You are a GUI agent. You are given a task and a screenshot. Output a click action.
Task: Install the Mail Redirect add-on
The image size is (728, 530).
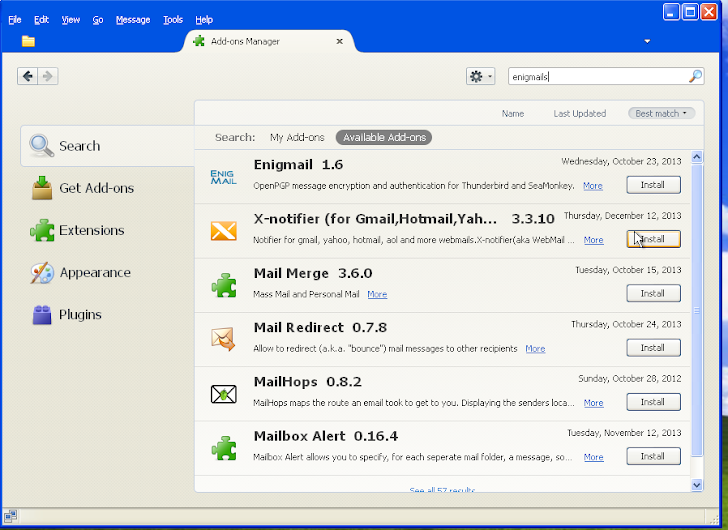coord(653,348)
